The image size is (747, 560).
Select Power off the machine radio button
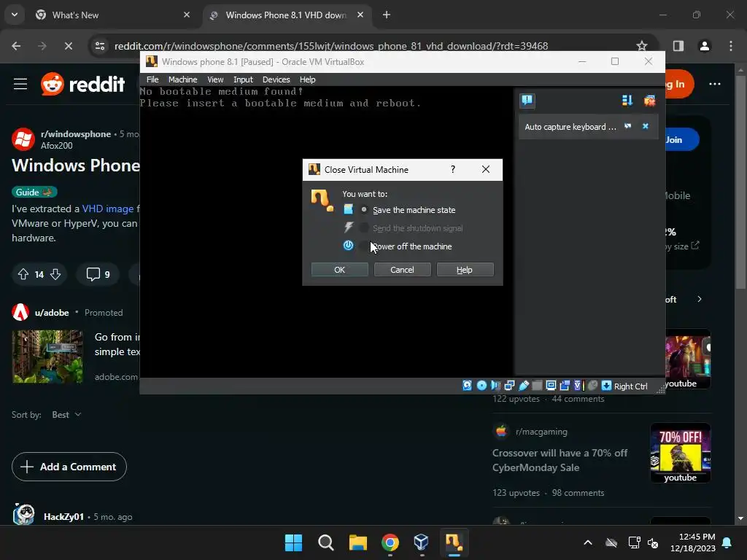[364, 246]
